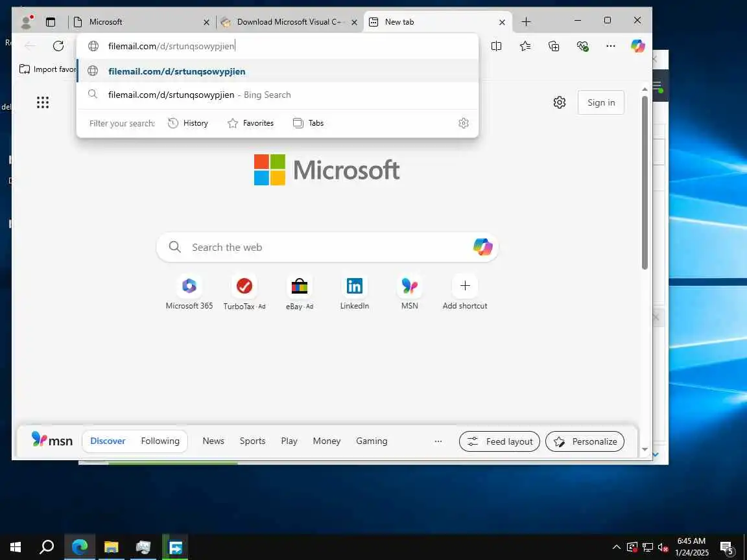Image resolution: width=747 pixels, height=560 pixels.
Task: Open the tab actions menu icon
Action: (x=51, y=21)
